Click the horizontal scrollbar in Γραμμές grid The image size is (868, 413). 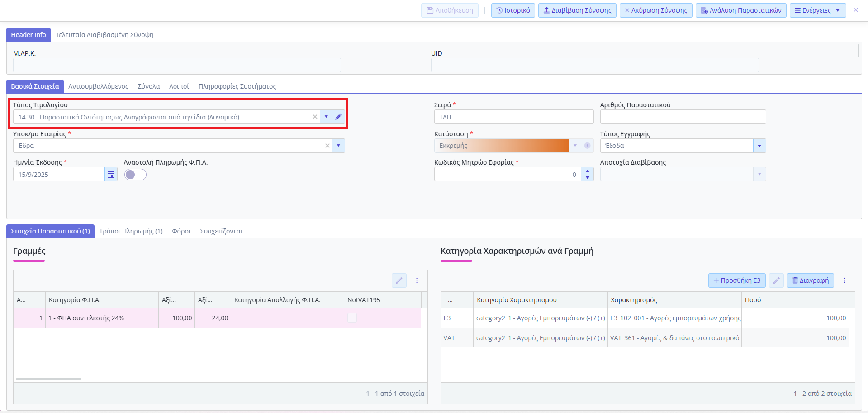click(48, 379)
